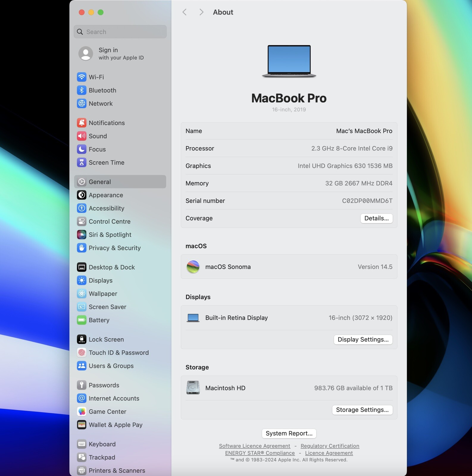Click the Macintosh HD drive icon
This screenshot has height=476, width=472.
pyautogui.click(x=193, y=388)
